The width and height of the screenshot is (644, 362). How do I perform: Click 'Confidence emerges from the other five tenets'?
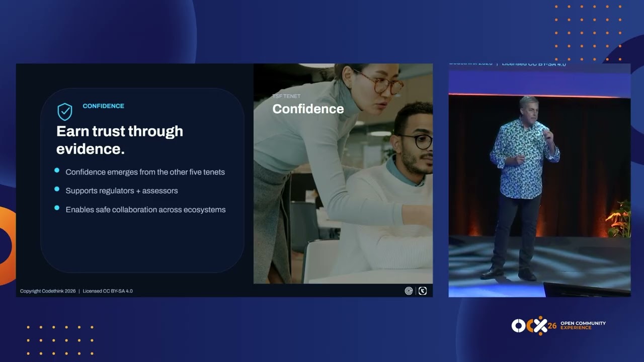pyautogui.click(x=145, y=172)
